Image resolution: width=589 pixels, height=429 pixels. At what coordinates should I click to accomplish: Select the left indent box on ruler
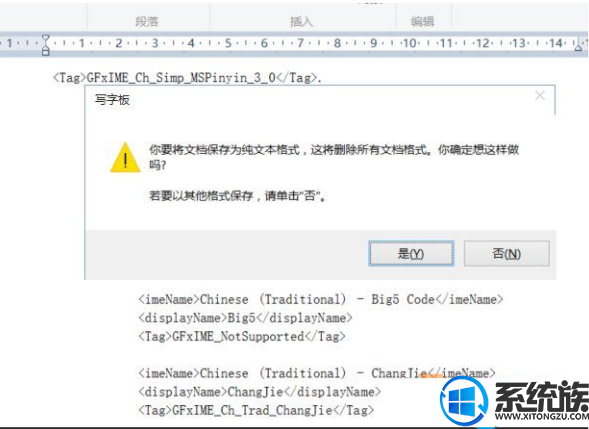[x=45, y=52]
